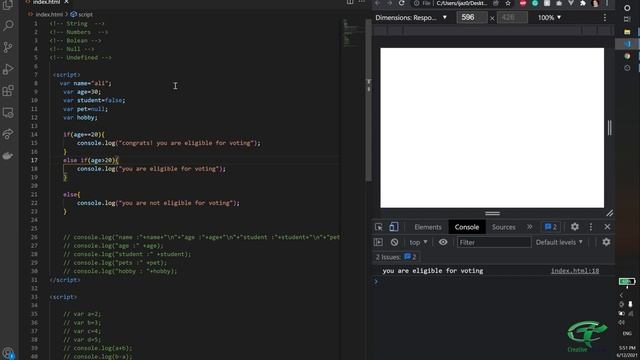Switch to Chrome from the taskbar
This screenshot has width=640, height=360.
(627, 56)
